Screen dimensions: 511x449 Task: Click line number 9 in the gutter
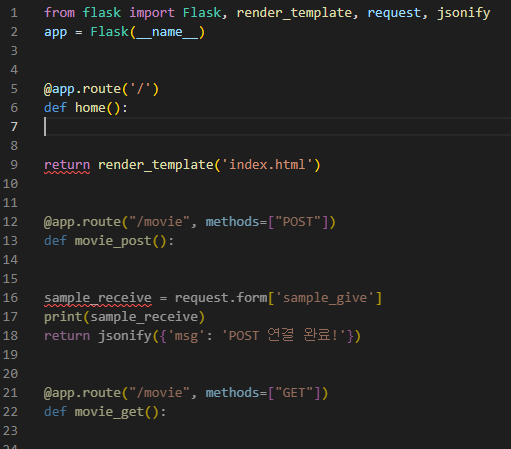tap(14, 165)
